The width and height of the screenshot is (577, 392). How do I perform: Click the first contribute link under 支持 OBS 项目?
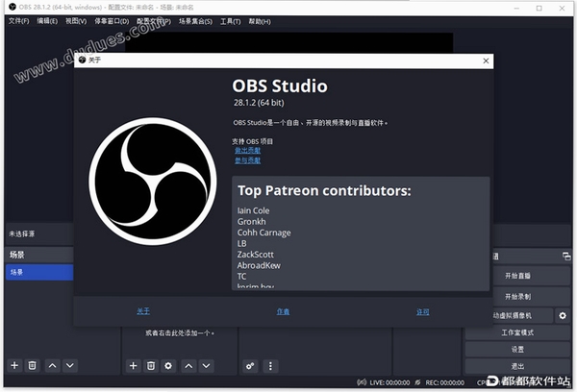click(248, 150)
